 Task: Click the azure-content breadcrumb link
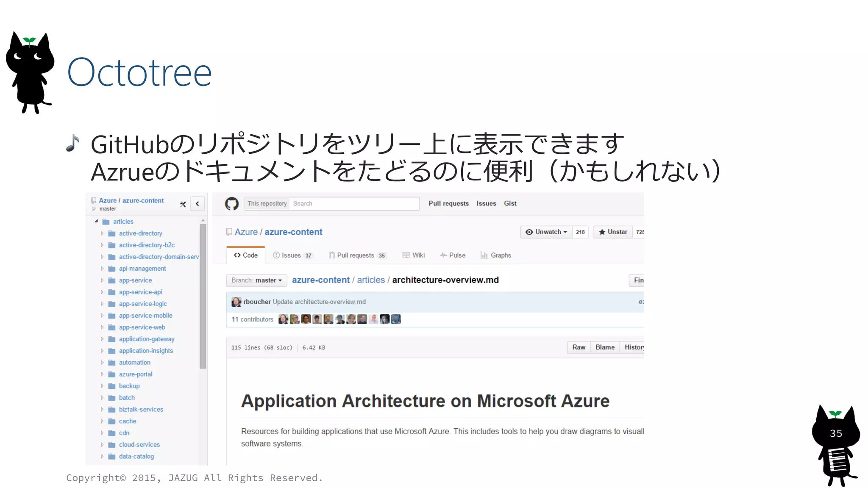[321, 280]
